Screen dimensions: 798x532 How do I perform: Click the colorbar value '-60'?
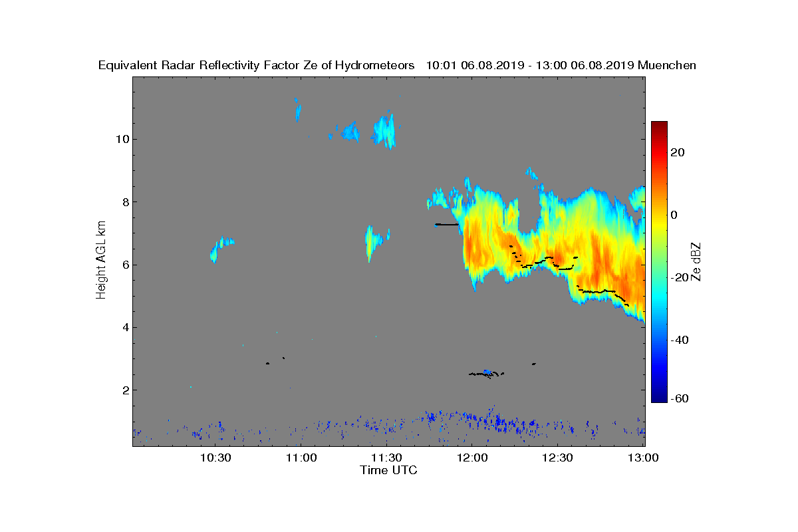coord(678,398)
